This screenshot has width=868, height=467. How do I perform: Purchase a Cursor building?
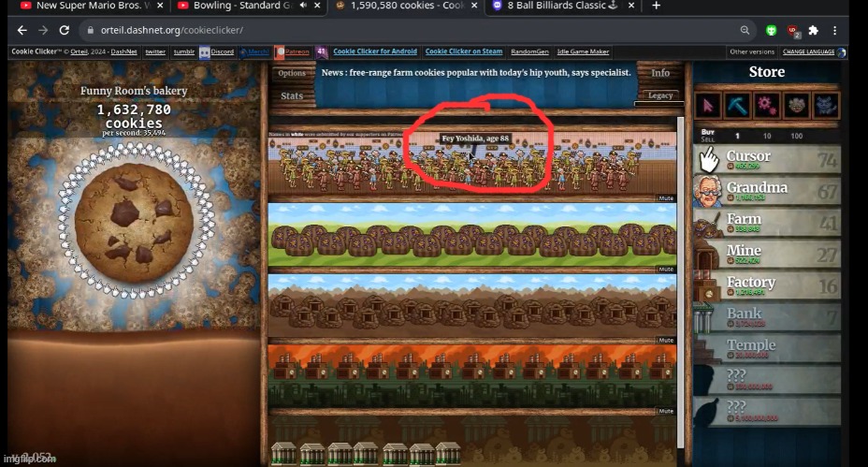click(767, 160)
